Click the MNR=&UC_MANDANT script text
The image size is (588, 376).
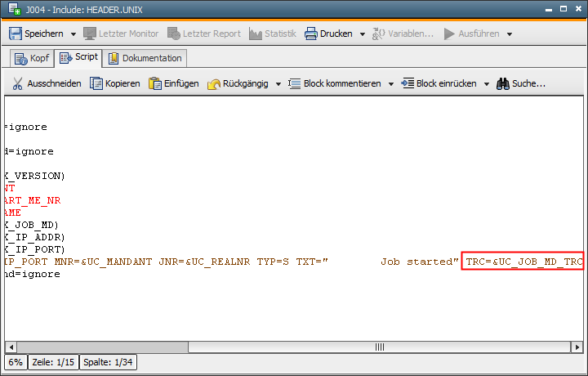103,262
